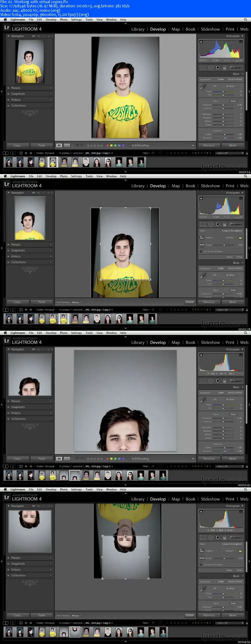Open Develop menu in the 00:01:14 frame

tap(51, 20)
